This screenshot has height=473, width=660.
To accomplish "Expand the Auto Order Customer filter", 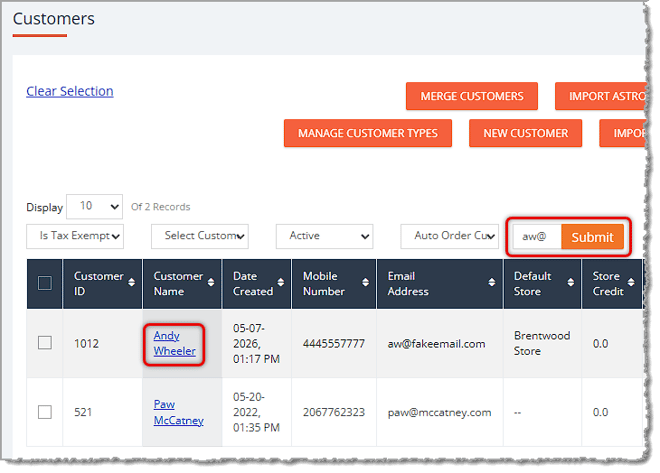I will tap(449, 236).
